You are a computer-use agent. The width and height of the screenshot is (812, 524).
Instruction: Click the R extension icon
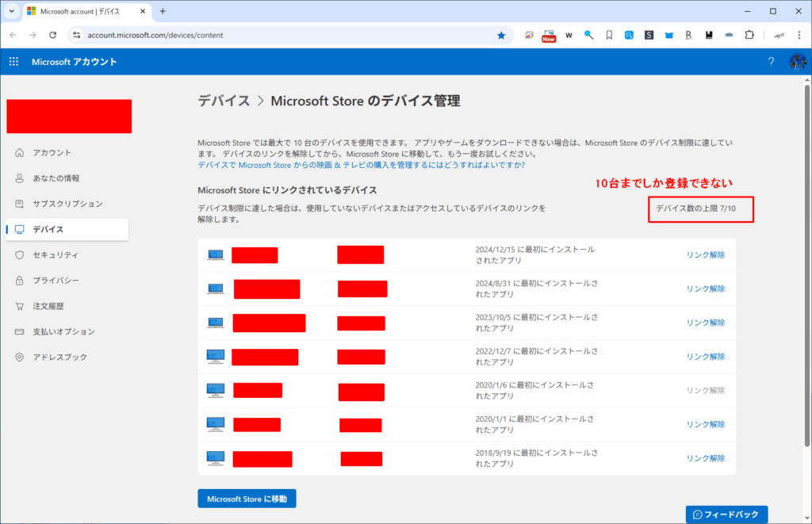tap(688, 35)
